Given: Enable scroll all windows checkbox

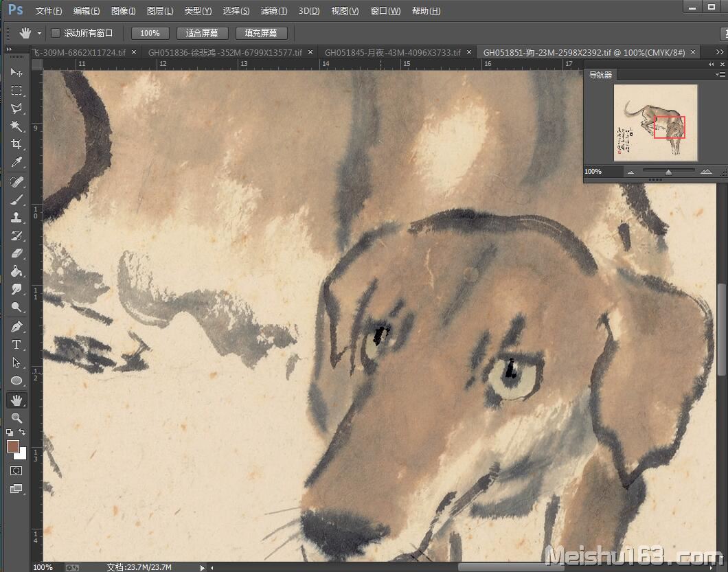Looking at the screenshot, I should click(56, 33).
